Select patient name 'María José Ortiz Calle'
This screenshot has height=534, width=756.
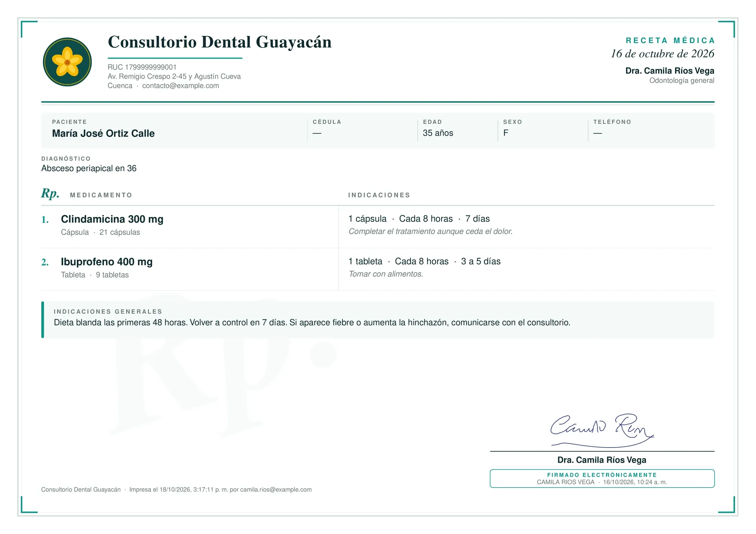[x=103, y=133]
